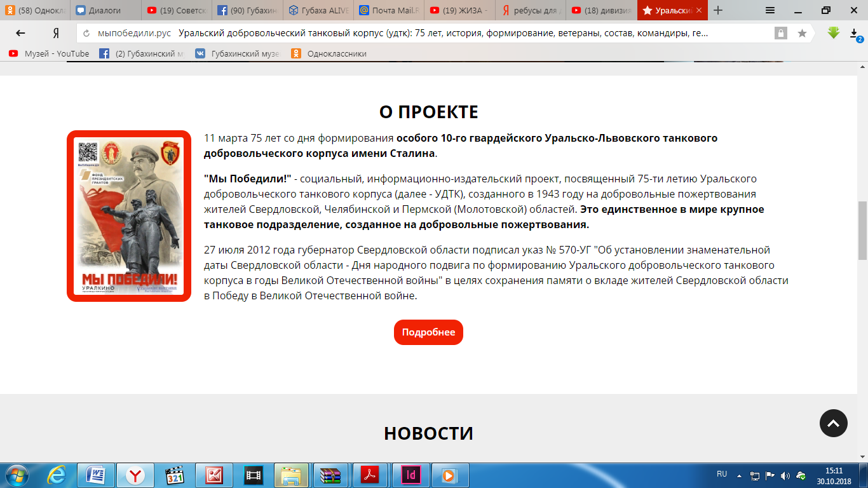Switch to the (19) ЖИЗА tab

pyautogui.click(x=460, y=10)
